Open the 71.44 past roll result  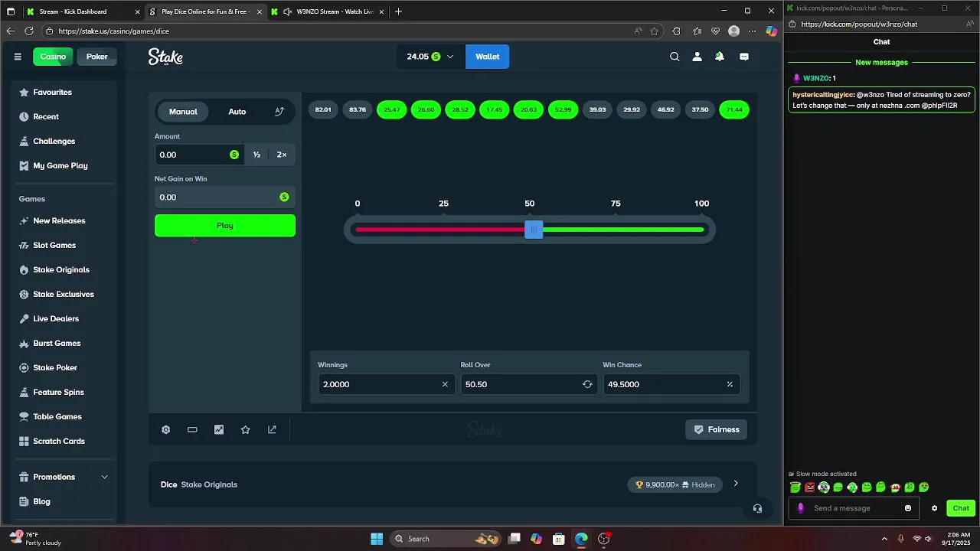[x=734, y=109]
